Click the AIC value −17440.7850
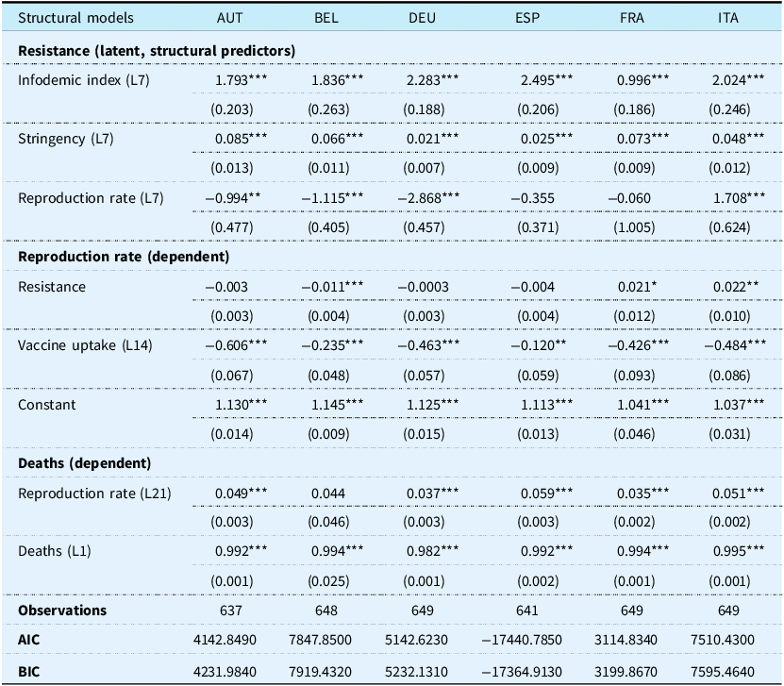784x686 pixels. point(522,640)
